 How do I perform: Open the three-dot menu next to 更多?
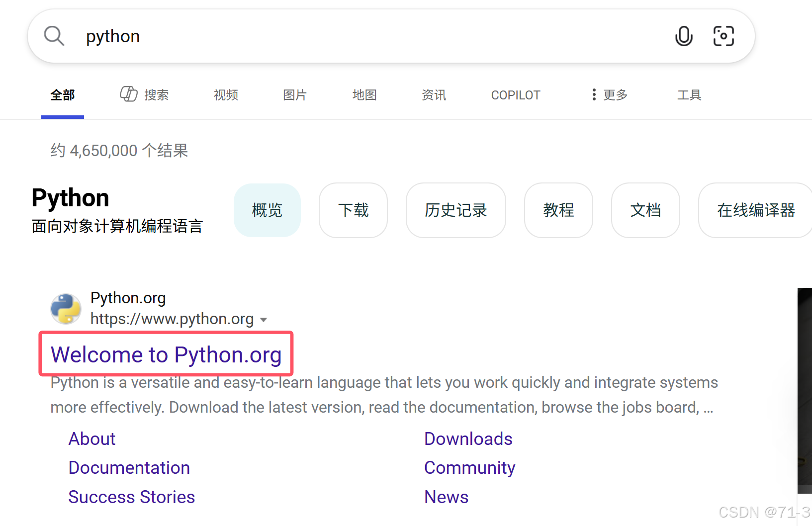pyautogui.click(x=593, y=94)
